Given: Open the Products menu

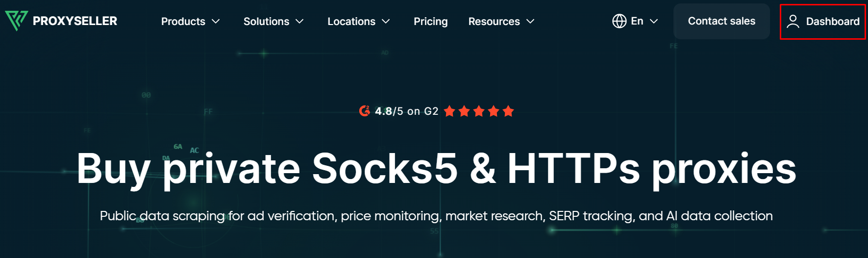Looking at the screenshot, I should (x=183, y=22).
